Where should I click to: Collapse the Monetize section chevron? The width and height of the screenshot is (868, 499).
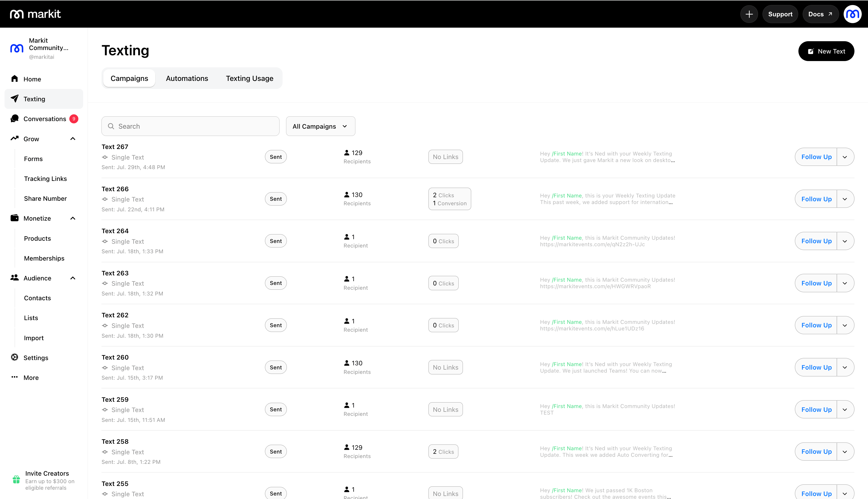(73, 218)
